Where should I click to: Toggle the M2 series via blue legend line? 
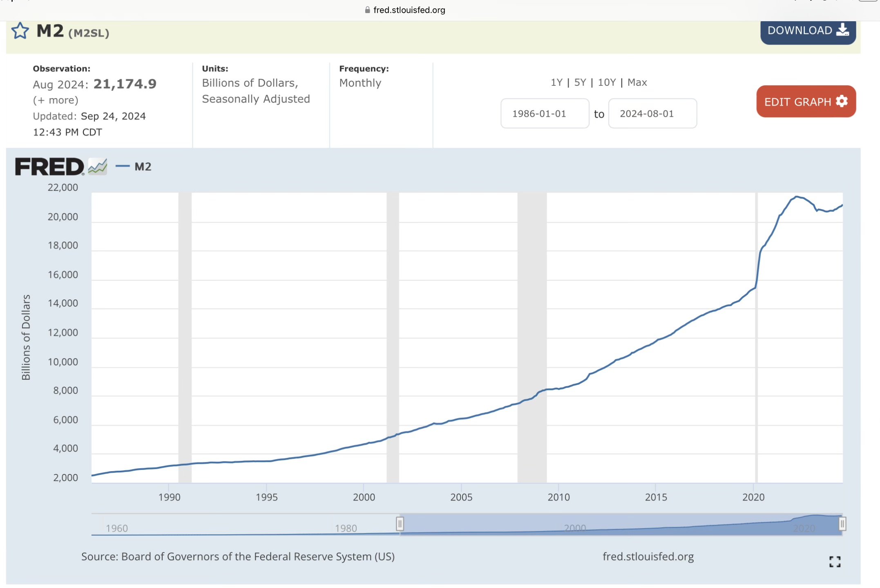tap(123, 166)
